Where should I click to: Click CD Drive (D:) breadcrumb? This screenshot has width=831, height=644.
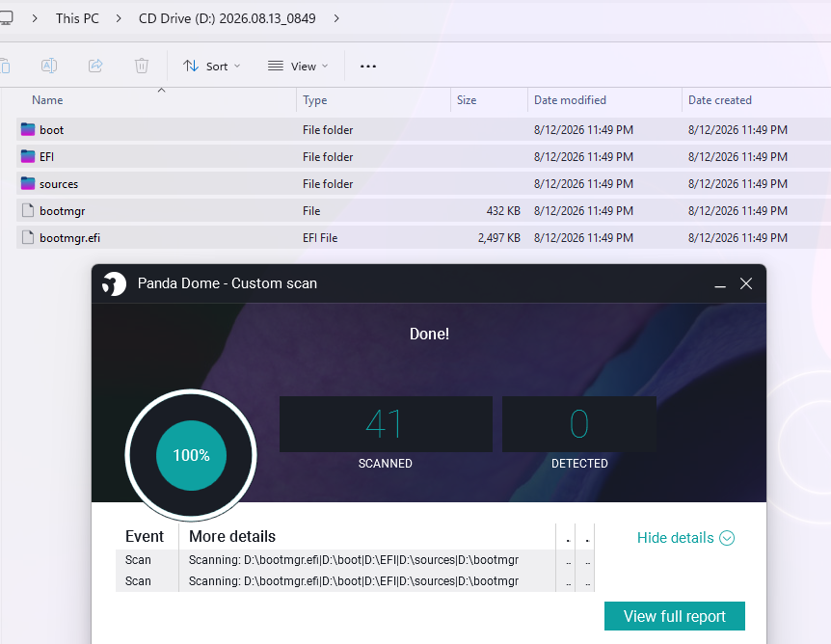(227, 18)
